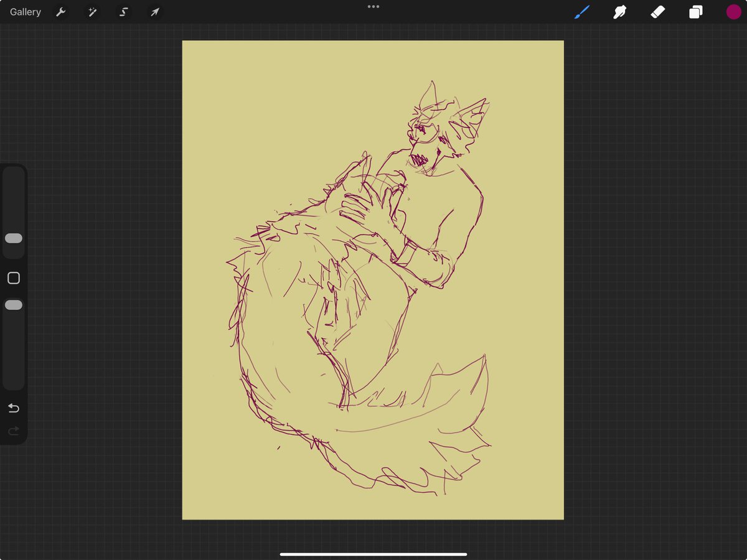747x560 pixels.
Task: Tap the square Modify button in sidebar
Action: point(14,278)
